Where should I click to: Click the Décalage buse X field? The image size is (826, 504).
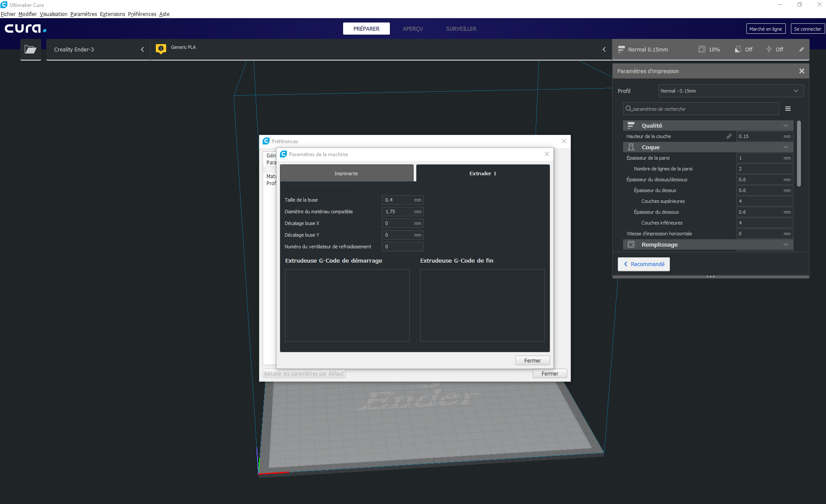(x=402, y=223)
